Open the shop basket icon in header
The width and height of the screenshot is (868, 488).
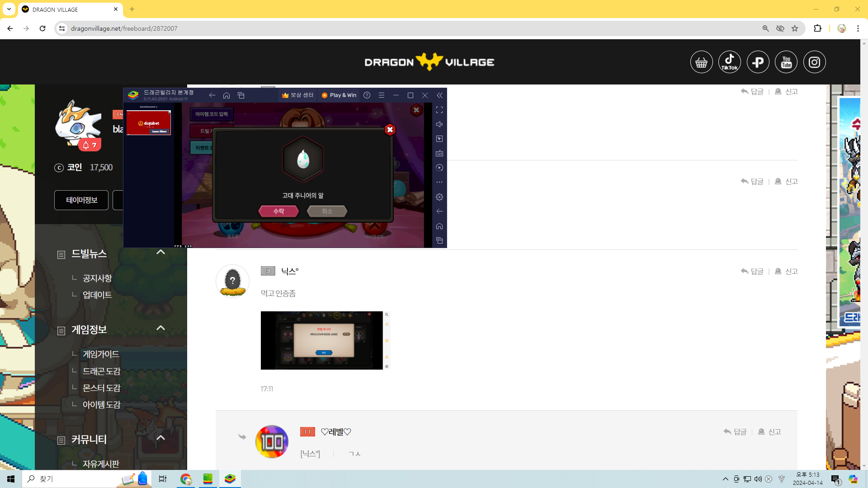pos(701,62)
